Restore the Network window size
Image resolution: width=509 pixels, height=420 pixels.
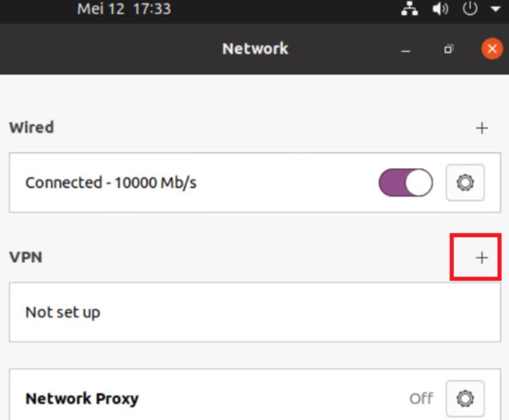(449, 49)
